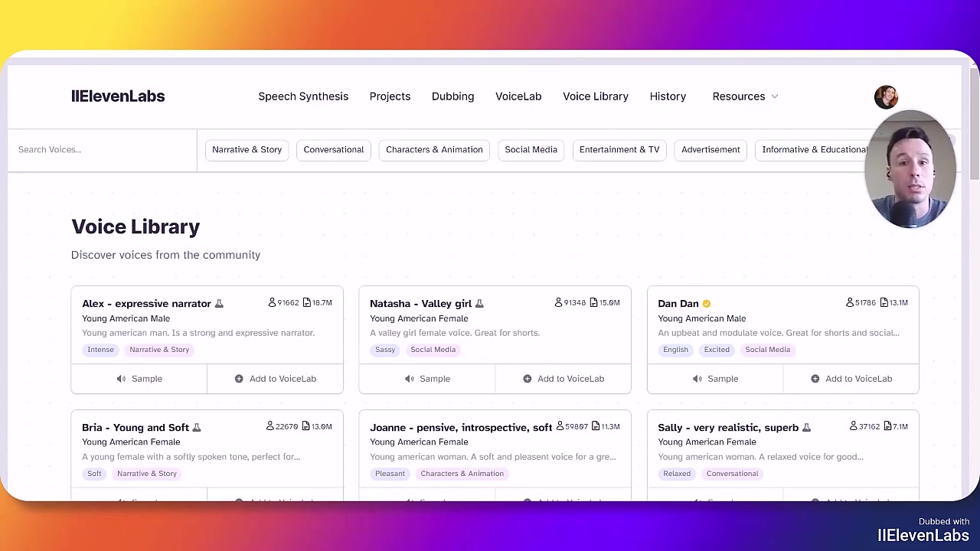The image size is (980, 551).
Task: Play Sample for Alex - expressive narrator
Action: pos(139,379)
